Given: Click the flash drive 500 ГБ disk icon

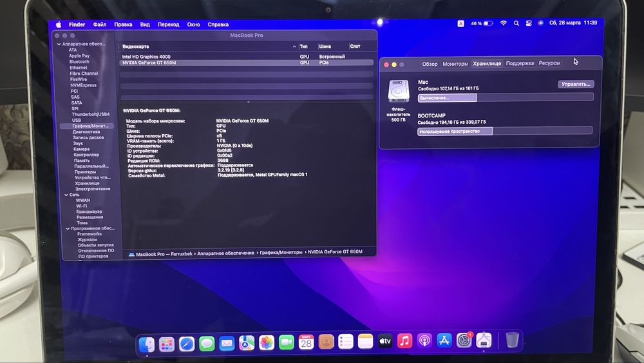Looking at the screenshot, I should 399,91.
